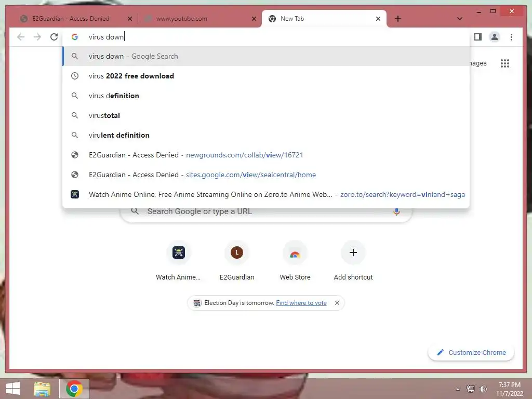
Task: Choose the 'virulent definition' suggestion
Action: point(267,135)
